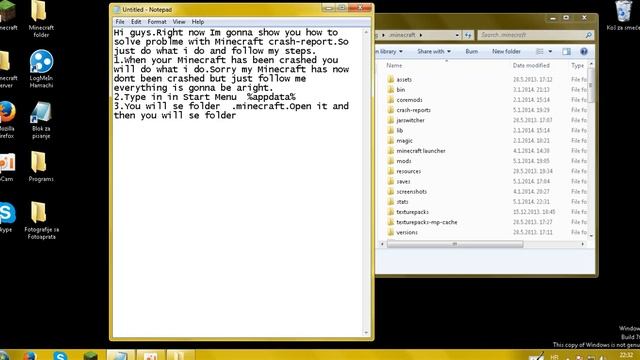Open the Share with dropdown
The width and height of the screenshot is (640, 360).
pyautogui.click(x=434, y=51)
